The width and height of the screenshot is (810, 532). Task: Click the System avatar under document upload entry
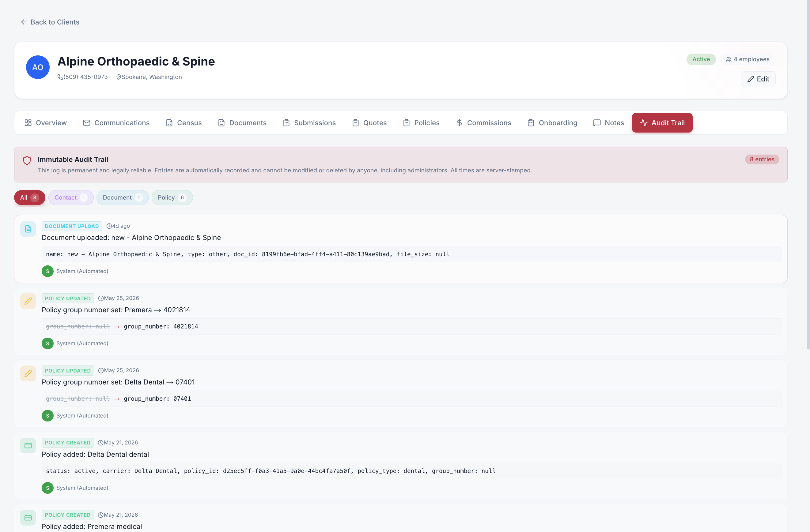(x=48, y=272)
